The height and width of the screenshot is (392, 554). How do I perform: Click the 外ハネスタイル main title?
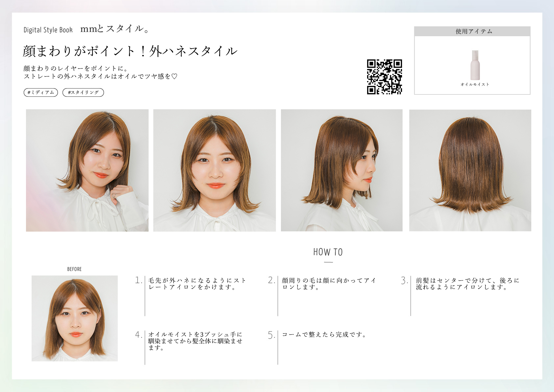pos(130,51)
